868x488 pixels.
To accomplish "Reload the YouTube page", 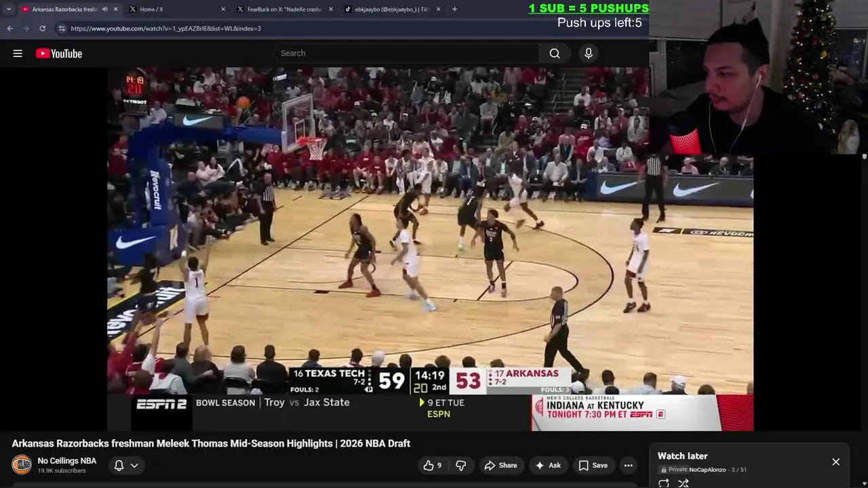I will [42, 28].
